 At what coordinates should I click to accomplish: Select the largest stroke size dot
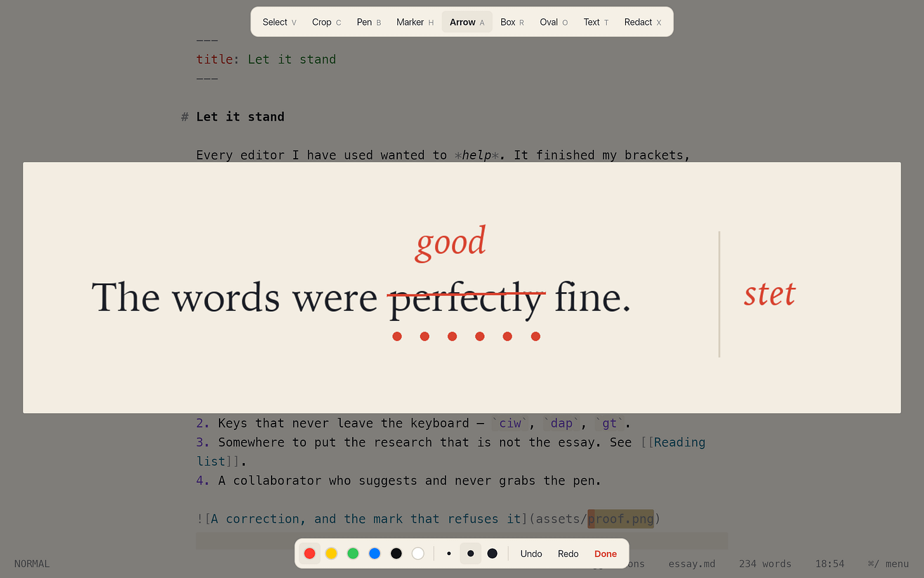click(492, 554)
